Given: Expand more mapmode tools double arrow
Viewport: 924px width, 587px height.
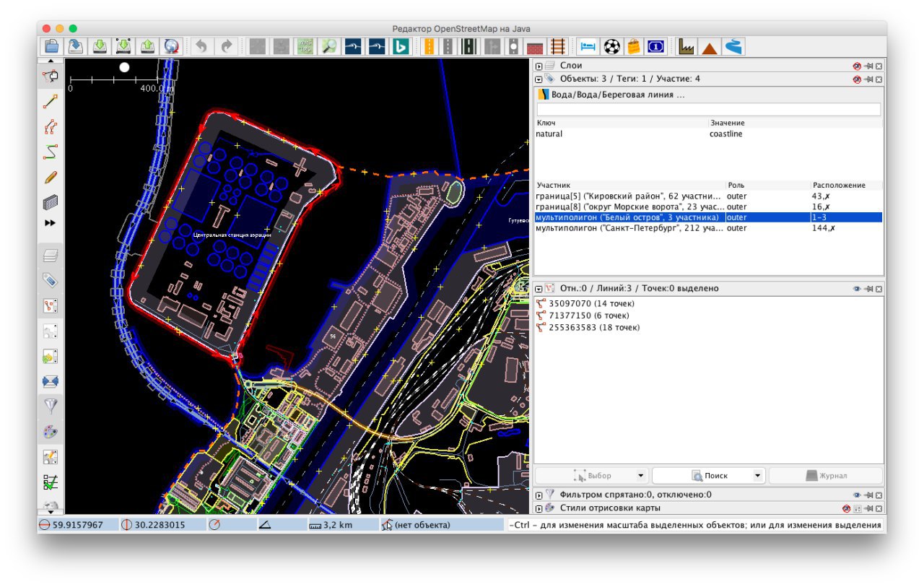Looking at the screenshot, I should click(x=51, y=223).
